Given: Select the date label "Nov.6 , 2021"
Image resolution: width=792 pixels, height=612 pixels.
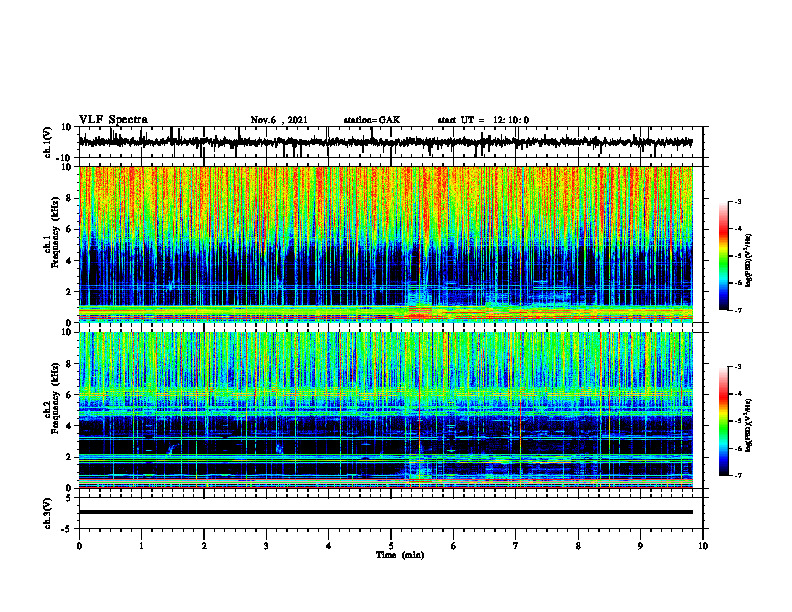Looking at the screenshot, I should coord(279,120).
